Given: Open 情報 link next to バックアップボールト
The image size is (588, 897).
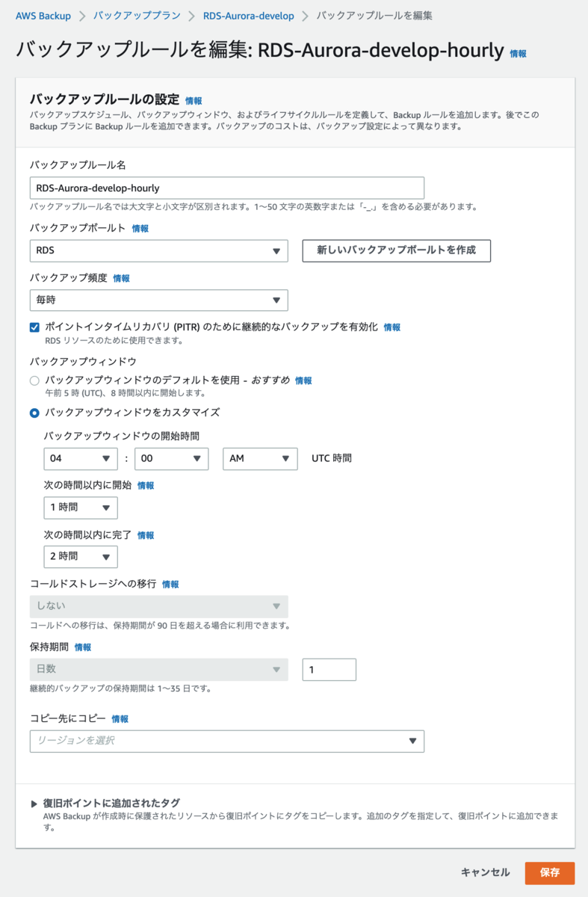Looking at the screenshot, I should point(140,229).
